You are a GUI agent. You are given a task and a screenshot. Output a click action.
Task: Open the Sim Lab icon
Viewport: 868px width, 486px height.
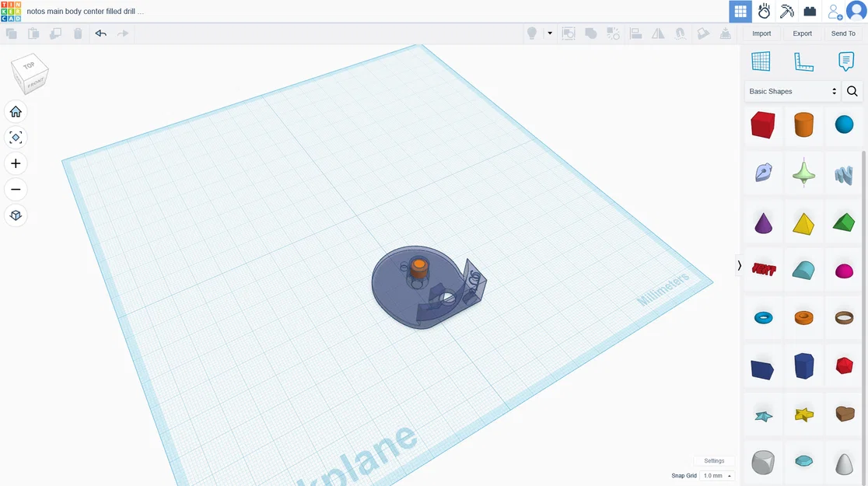point(764,11)
